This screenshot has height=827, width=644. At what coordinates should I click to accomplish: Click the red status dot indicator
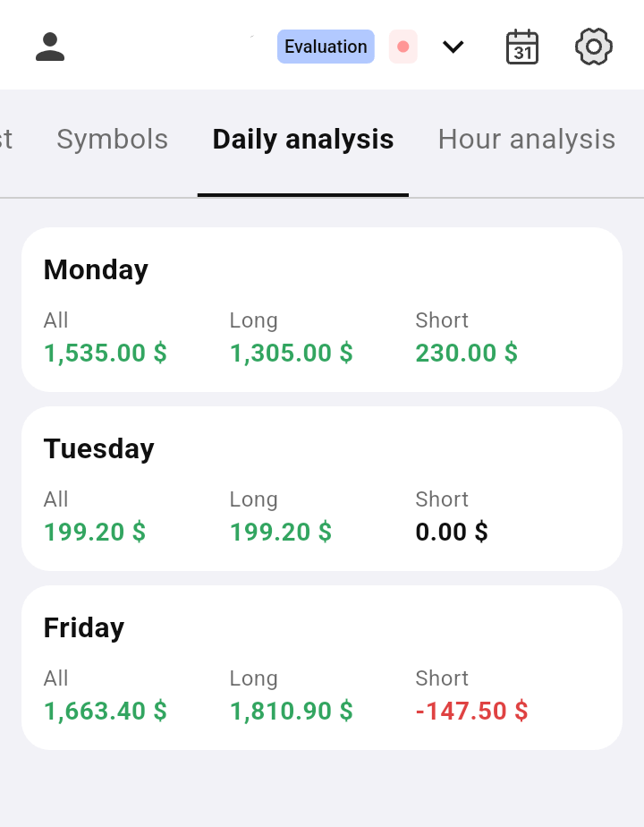402,47
